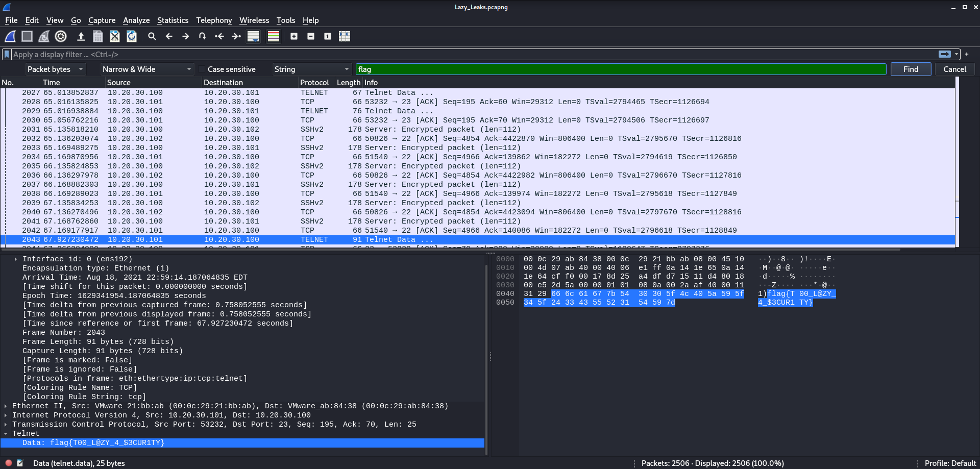Open the Edit menu
Screen dimensions: 980x469
32,20
